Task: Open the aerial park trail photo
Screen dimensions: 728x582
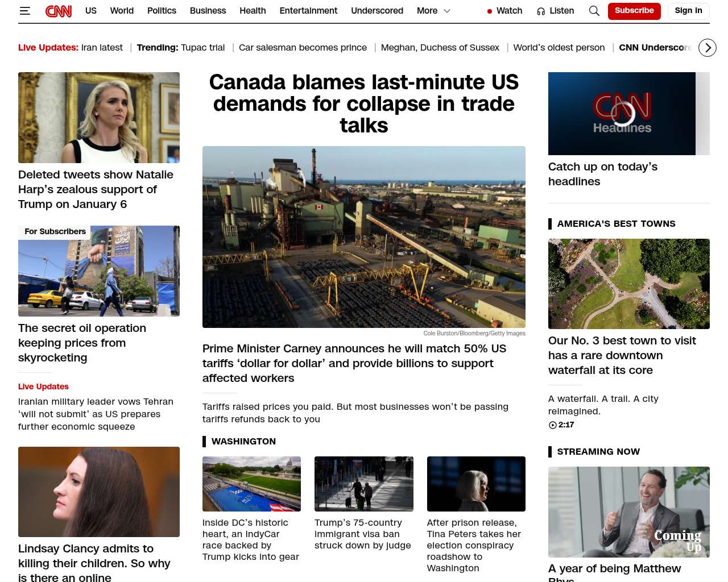Action: (x=629, y=284)
